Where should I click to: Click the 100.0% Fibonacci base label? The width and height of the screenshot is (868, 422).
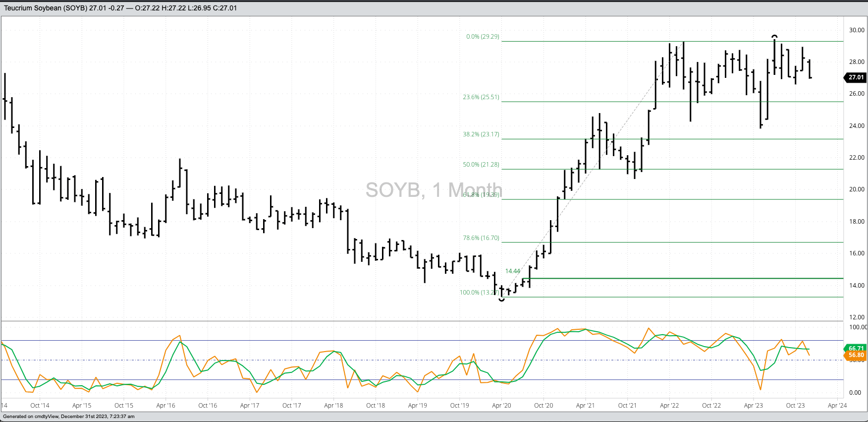(x=479, y=293)
